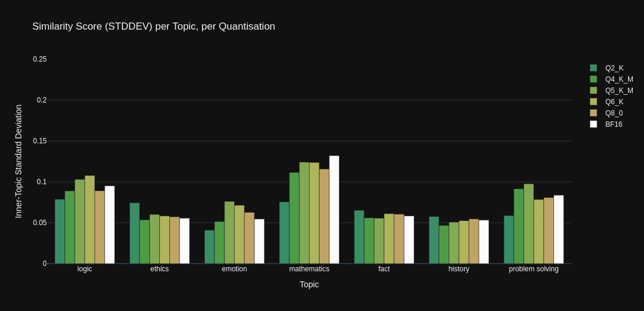Click the 0.2 y-axis tick label
Screen dimensions: 644x311
[42, 100]
